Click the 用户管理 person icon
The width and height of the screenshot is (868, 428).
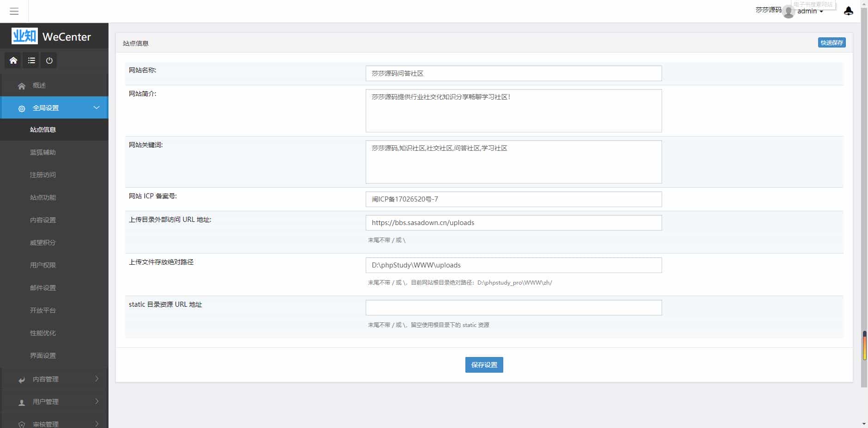22,402
